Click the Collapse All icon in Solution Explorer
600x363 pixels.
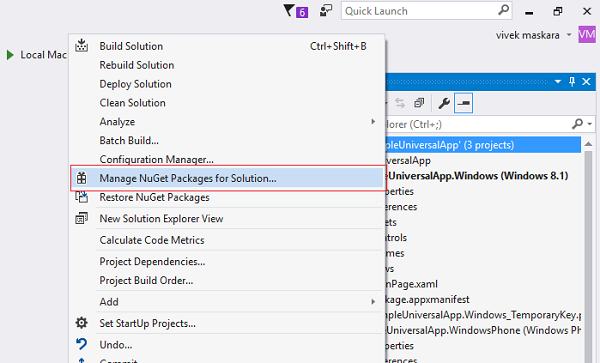coord(419,103)
